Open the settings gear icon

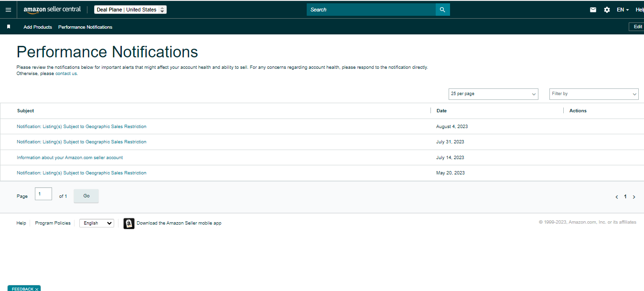click(x=607, y=10)
